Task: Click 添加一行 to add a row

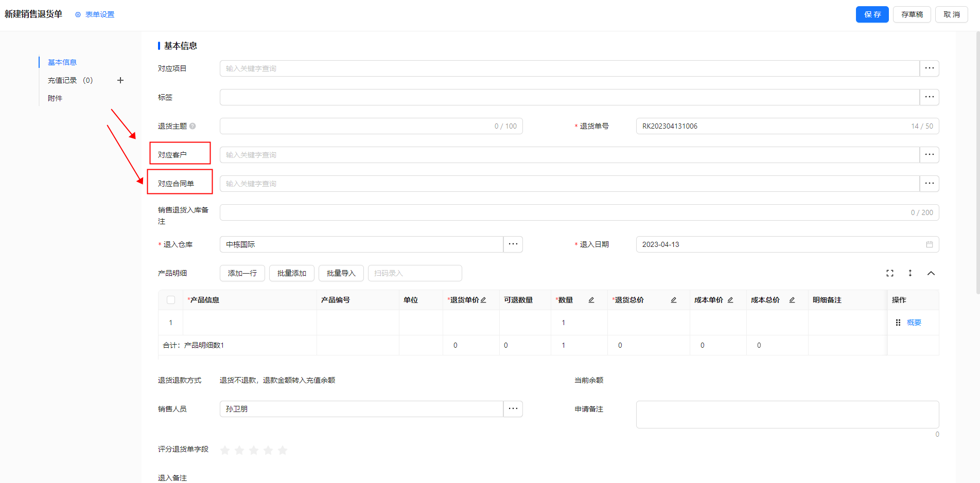Action: pyautogui.click(x=242, y=273)
